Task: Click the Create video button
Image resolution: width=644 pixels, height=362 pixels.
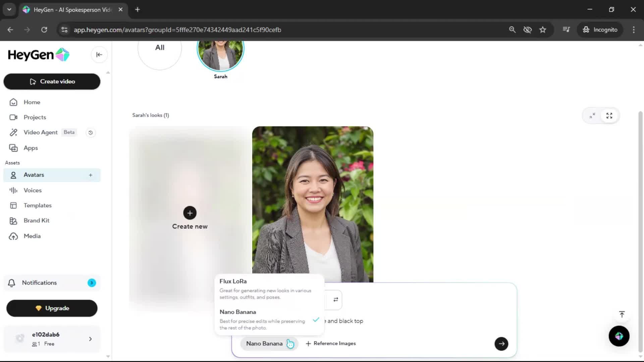Action: 52,81
